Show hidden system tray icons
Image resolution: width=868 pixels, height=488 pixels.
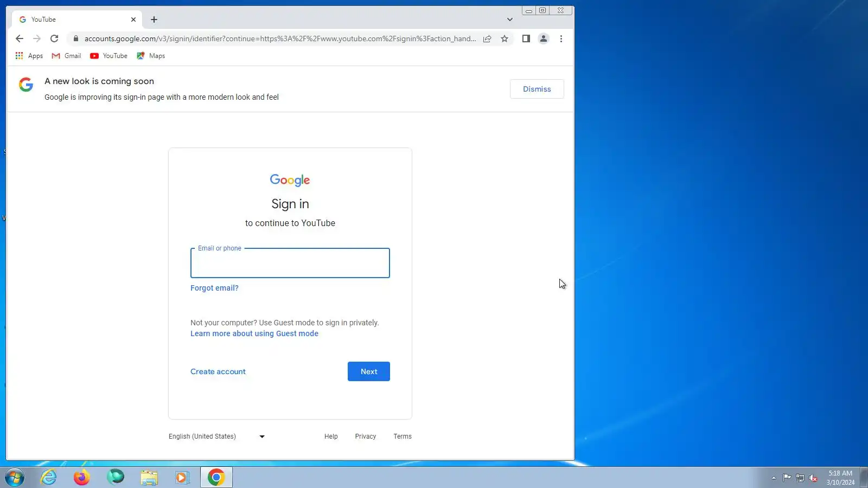(x=774, y=478)
